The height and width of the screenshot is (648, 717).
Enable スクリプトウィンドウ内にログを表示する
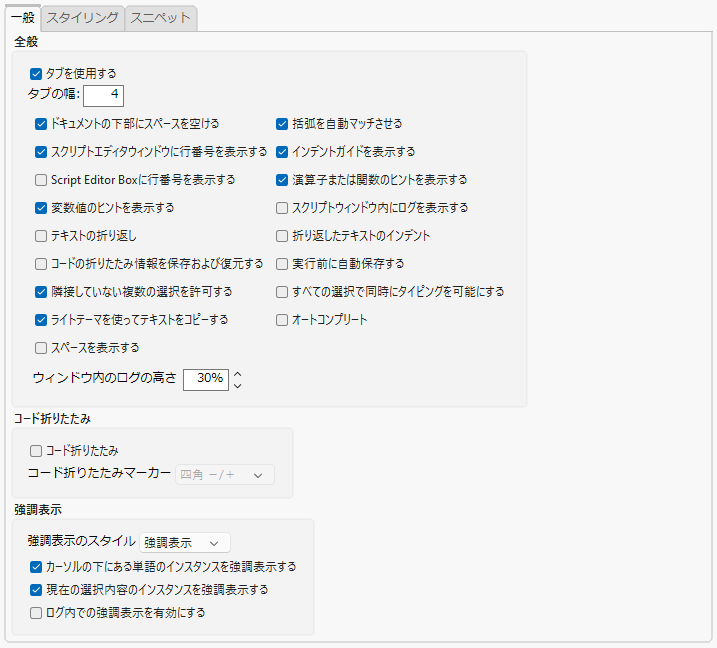tap(282, 208)
